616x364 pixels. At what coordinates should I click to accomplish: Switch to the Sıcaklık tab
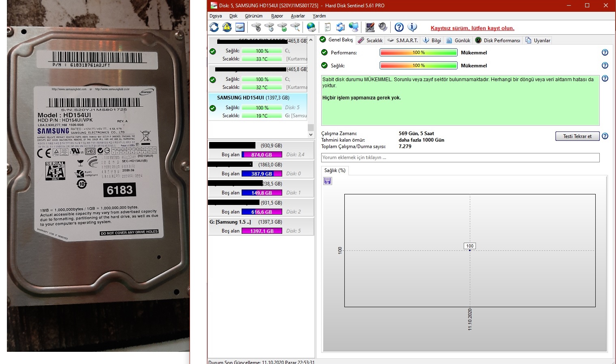[370, 40]
